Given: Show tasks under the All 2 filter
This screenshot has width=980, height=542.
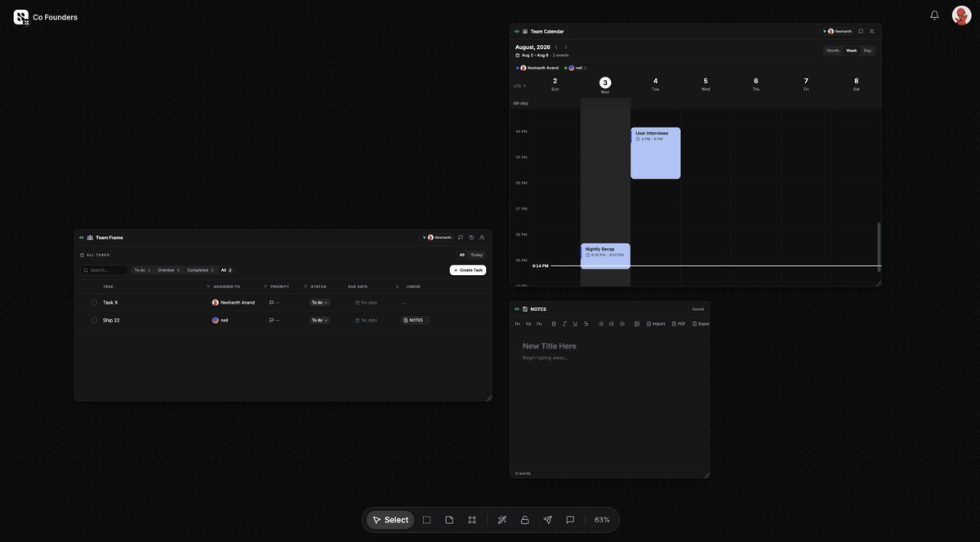Looking at the screenshot, I should [x=226, y=270].
